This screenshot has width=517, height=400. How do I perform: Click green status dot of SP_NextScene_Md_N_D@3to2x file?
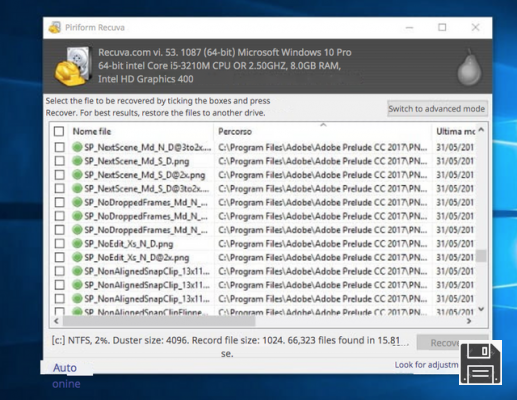77,147
